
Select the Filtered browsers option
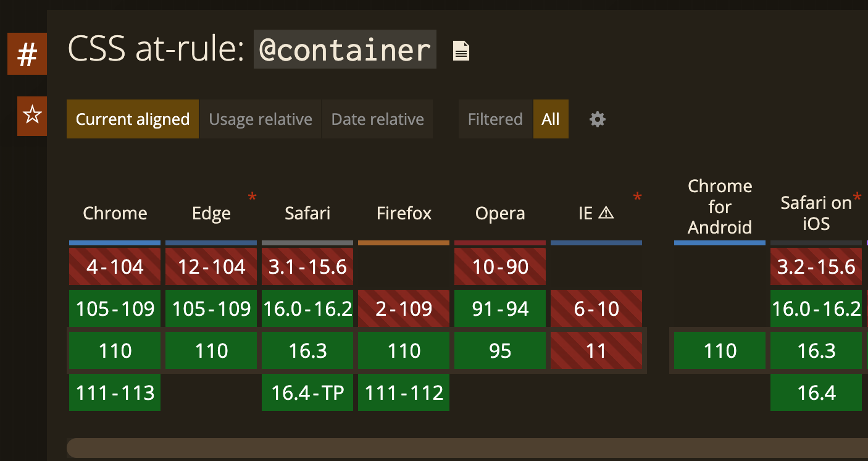pyautogui.click(x=495, y=119)
